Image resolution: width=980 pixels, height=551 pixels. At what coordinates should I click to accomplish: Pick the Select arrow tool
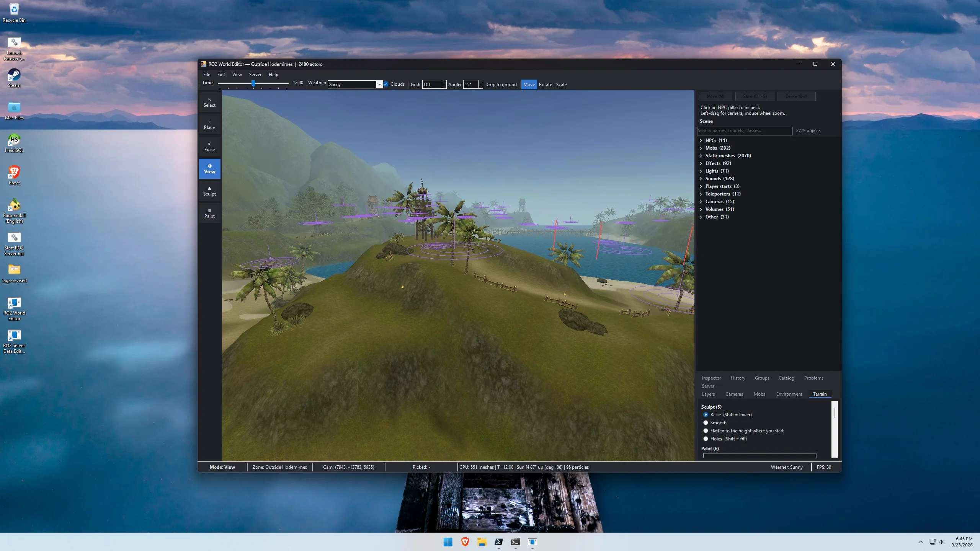(x=209, y=102)
